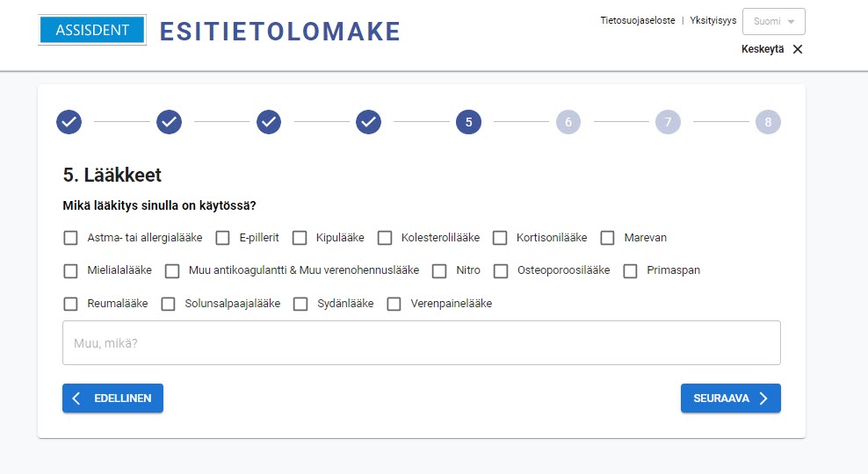Select the Kipulääke checkbox
The width and height of the screenshot is (868, 474).
[x=300, y=238]
